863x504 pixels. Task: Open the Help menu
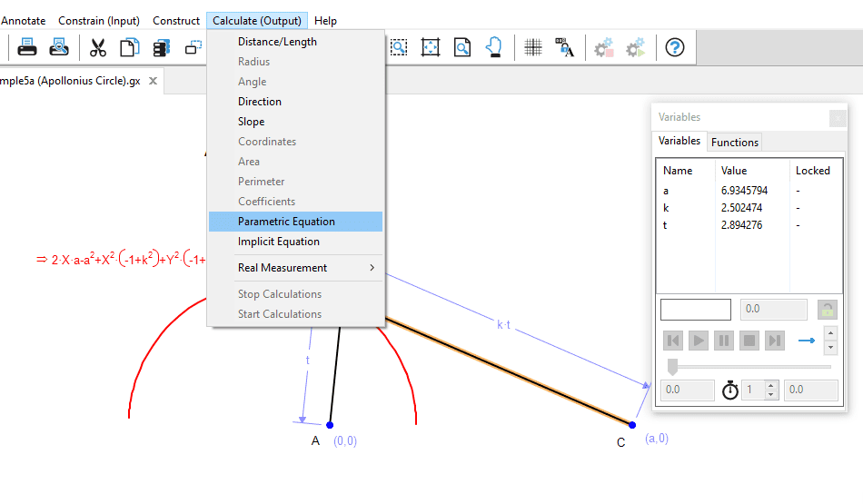click(x=325, y=21)
